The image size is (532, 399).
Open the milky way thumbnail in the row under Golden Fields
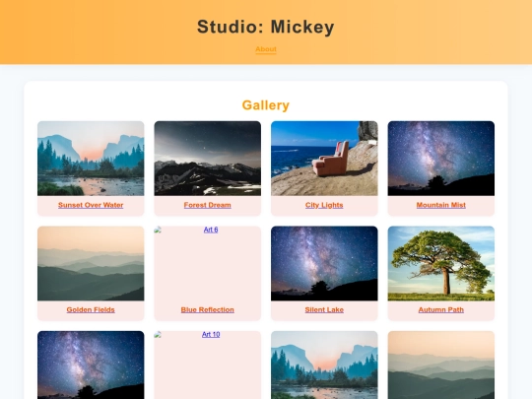pyautogui.click(x=91, y=366)
